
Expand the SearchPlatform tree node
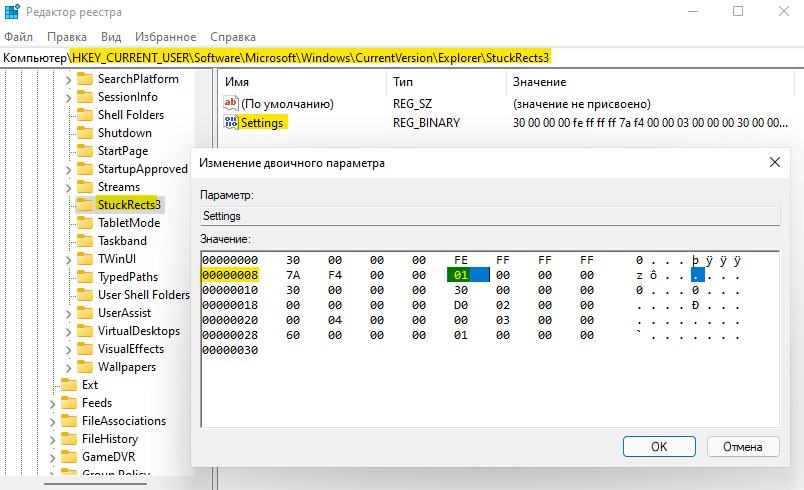[x=68, y=80]
